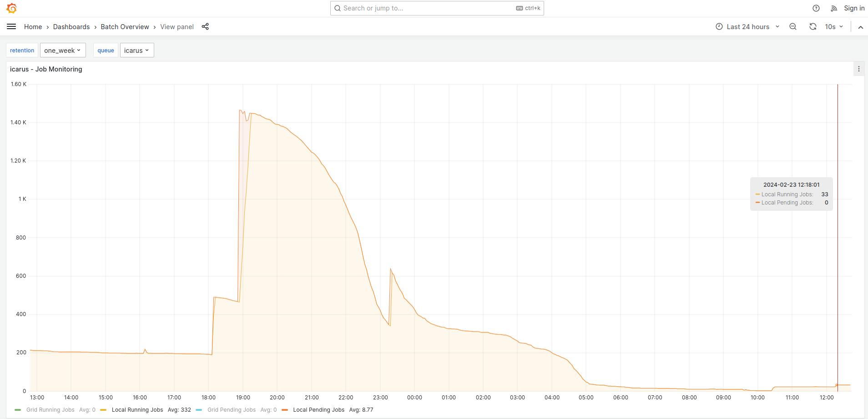Click the secondary spike near 23:00
Screen dimensions: 868x419
pyautogui.click(x=391, y=269)
